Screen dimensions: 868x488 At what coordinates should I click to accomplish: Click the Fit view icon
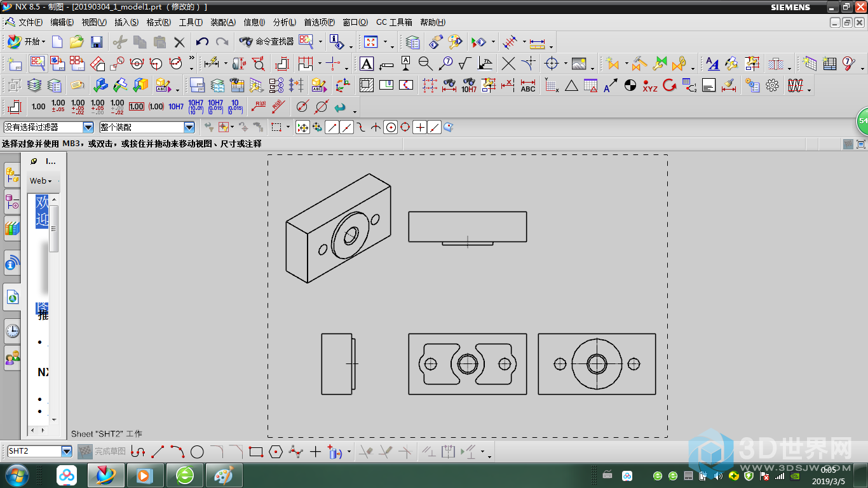(x=371, y=42)
